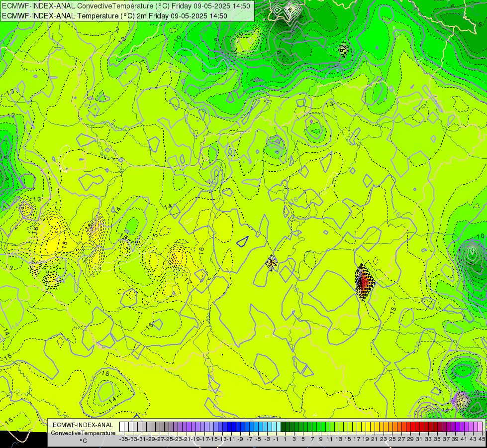Click the legend label ECMWF-INDEX-ANAL
Screen dimensions: 487x448
pyautogui.click(x=83, y=425)
